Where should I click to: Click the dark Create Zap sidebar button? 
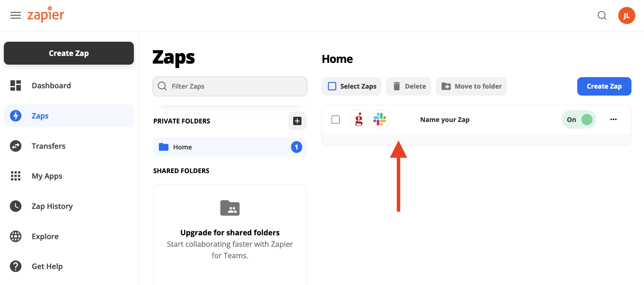click(69, 53)
